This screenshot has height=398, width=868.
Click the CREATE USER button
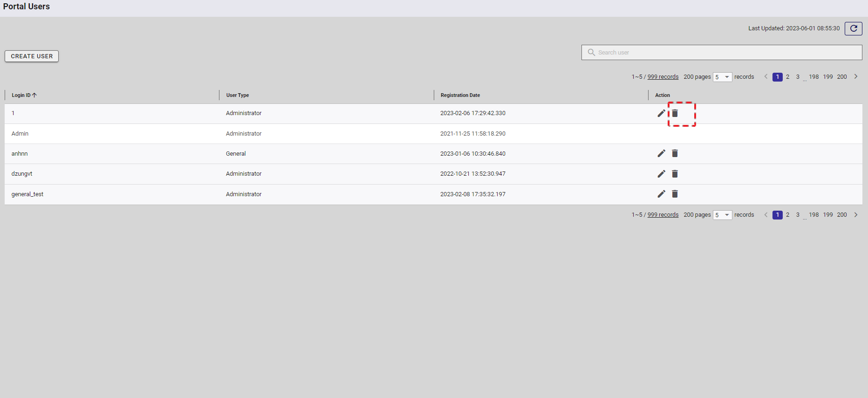32,56
